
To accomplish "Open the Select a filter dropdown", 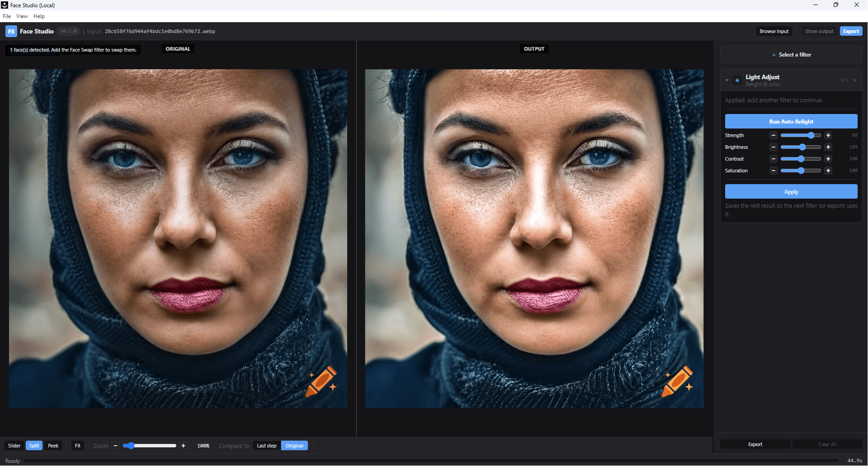I will click(x=791, y=55).
